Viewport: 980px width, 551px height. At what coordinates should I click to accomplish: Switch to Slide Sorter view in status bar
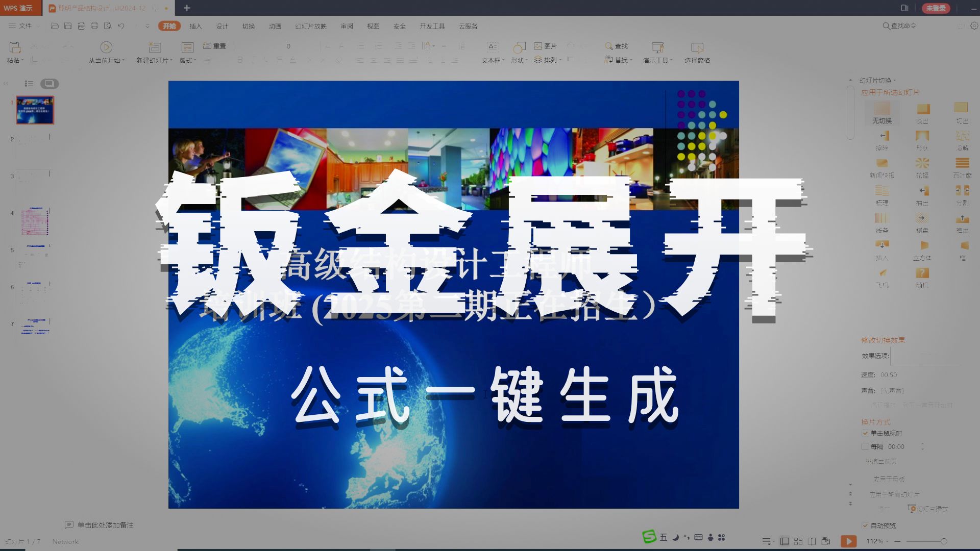(x=798, y=541)
